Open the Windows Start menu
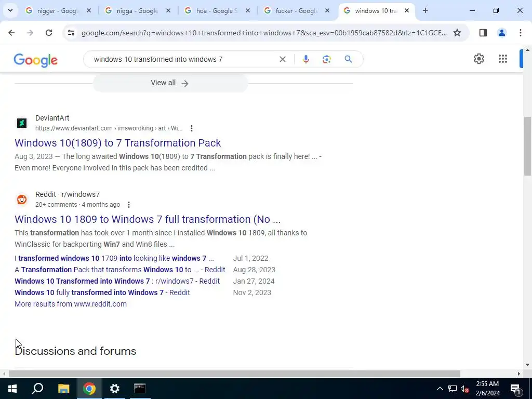 pyautogui.click(x=12, y=389)
